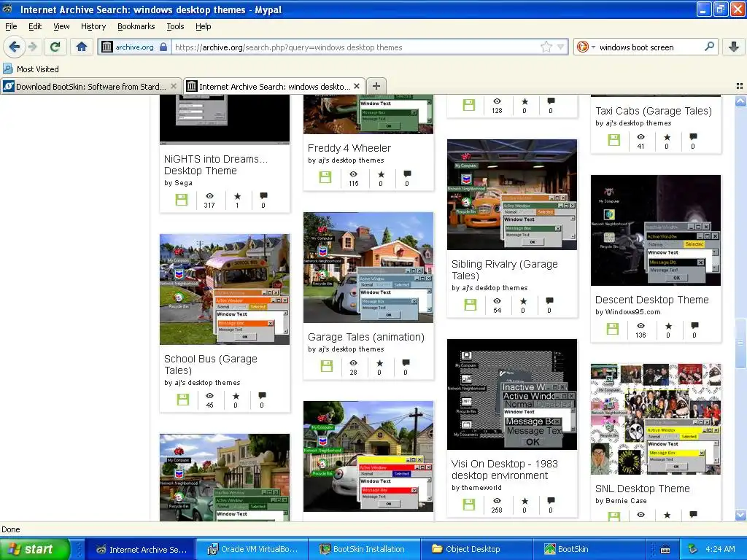Click software floppy icon under Descent Desktop Theme

613,329
